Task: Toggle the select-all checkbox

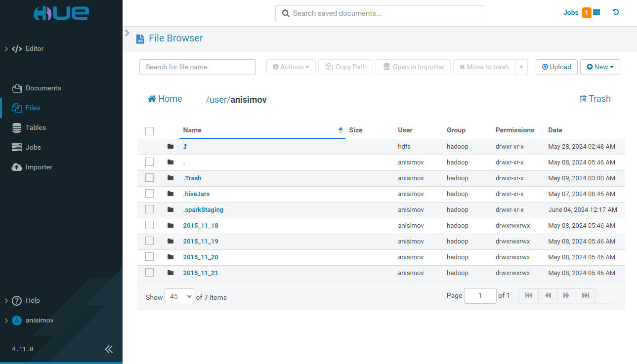Action: (150, 131)
